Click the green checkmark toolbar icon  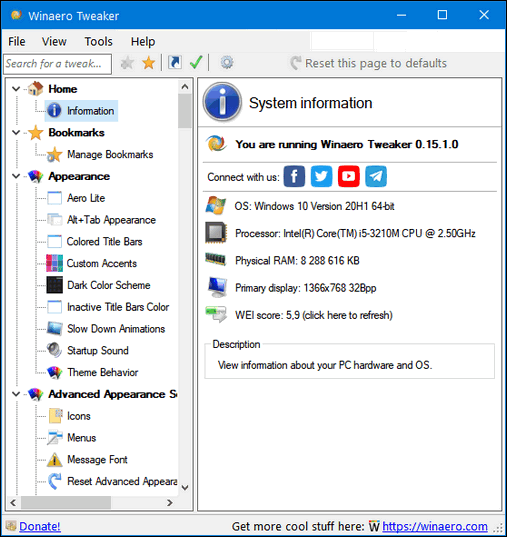click(196, 63)
